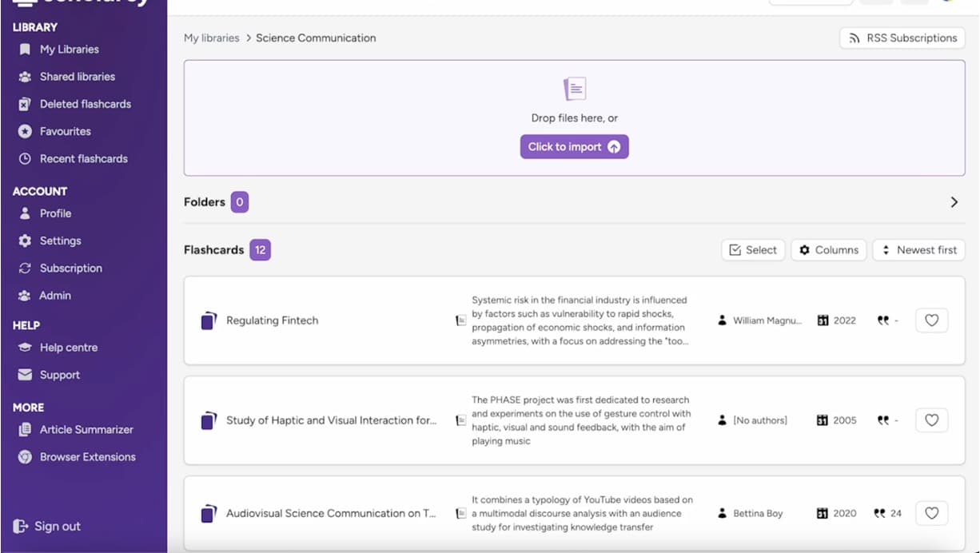Image resolution: width=980 pixels, height=553 pixels.
Task: Click the author icon next to [No authors]
Action: click(723, 420)
